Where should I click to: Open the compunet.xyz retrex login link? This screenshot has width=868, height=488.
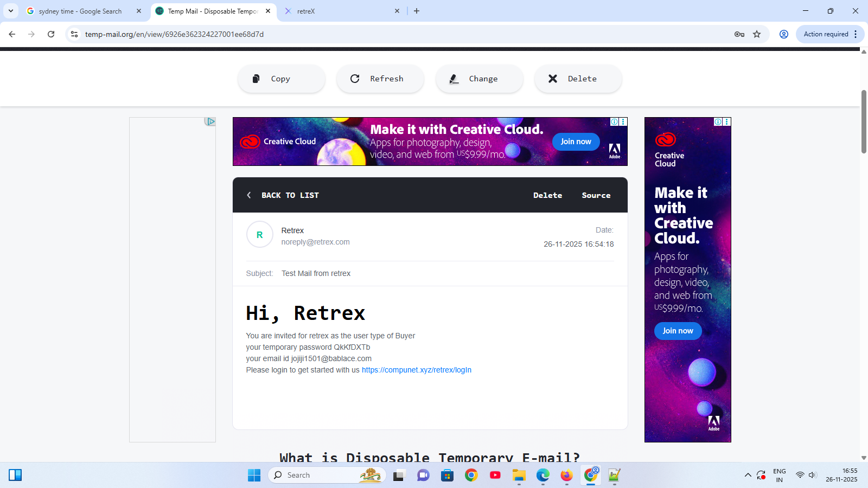(x=416, y=370)
